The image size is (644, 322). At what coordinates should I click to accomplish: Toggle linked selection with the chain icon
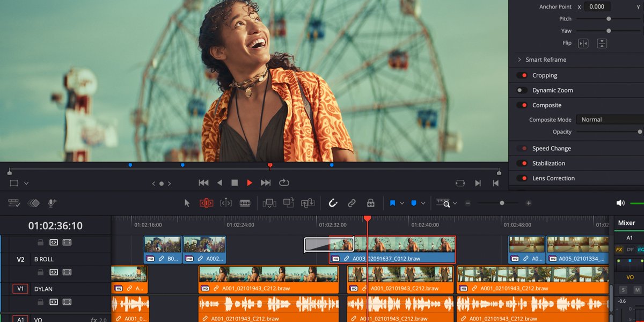tap(352, 203)
